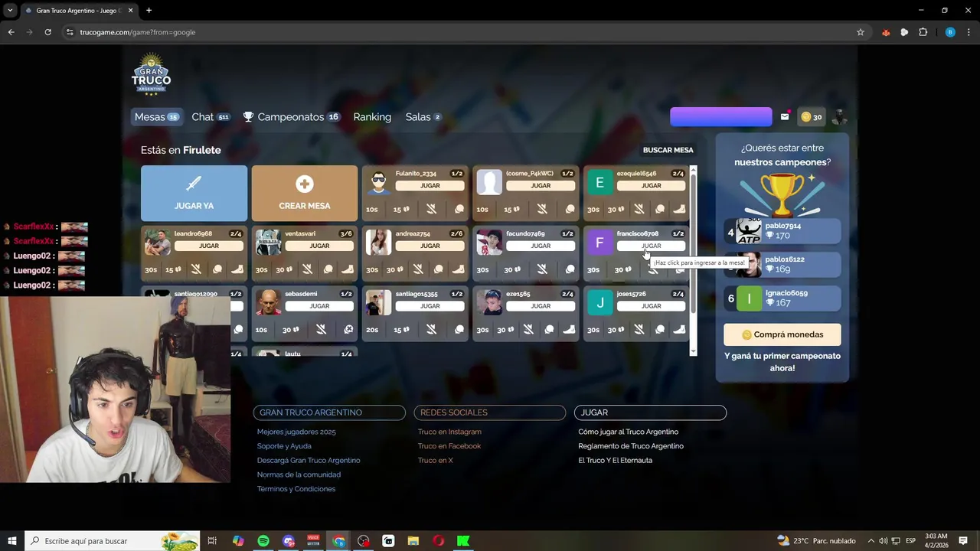
Task: Open Truco en Facebook link
Action: (x=449, y=446)
